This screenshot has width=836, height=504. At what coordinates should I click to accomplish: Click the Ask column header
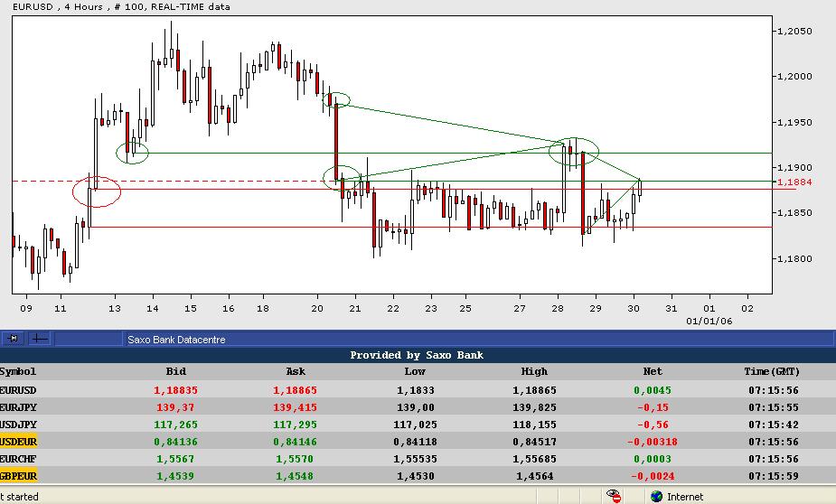pos(296,371)
